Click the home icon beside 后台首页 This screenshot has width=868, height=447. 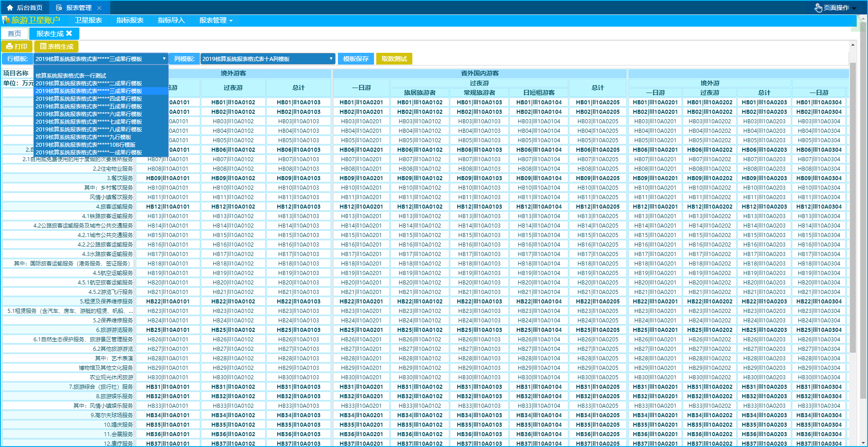click(x=10, y=8)
